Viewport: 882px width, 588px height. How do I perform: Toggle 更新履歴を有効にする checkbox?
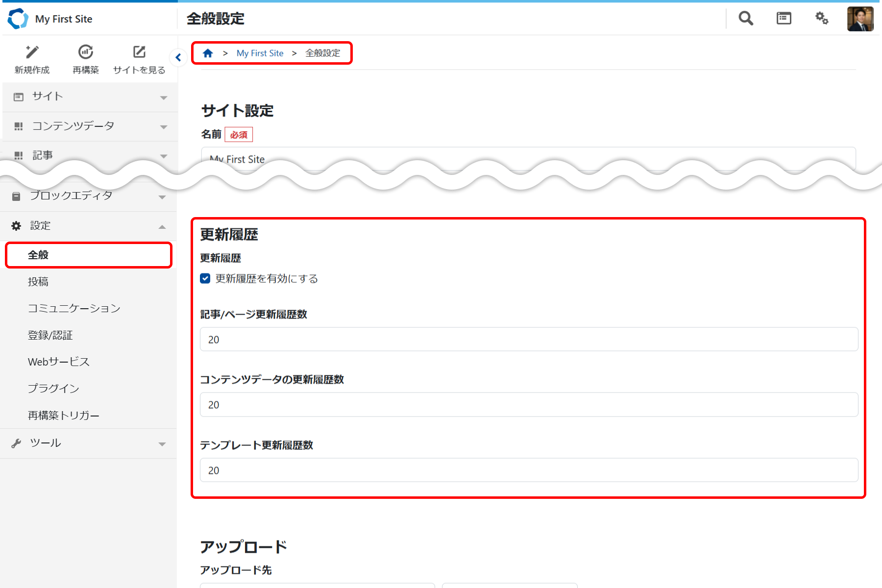pyautogui.click(x=205, y=279)
